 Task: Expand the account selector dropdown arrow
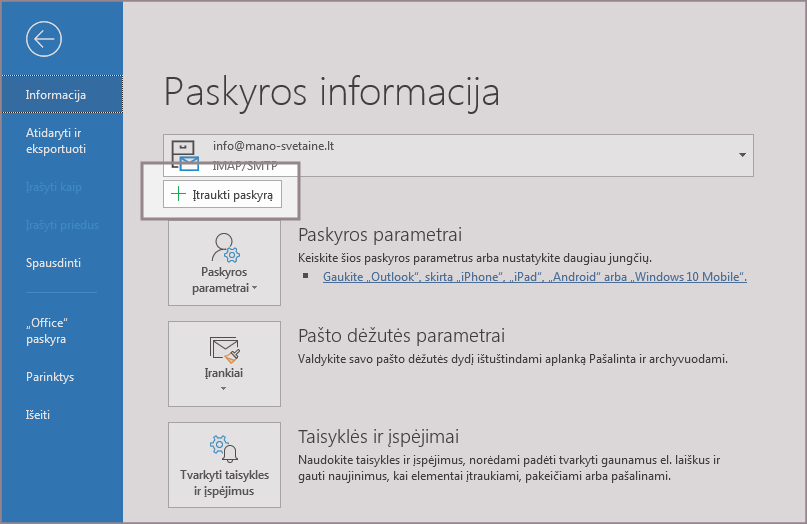coord(742,156)
